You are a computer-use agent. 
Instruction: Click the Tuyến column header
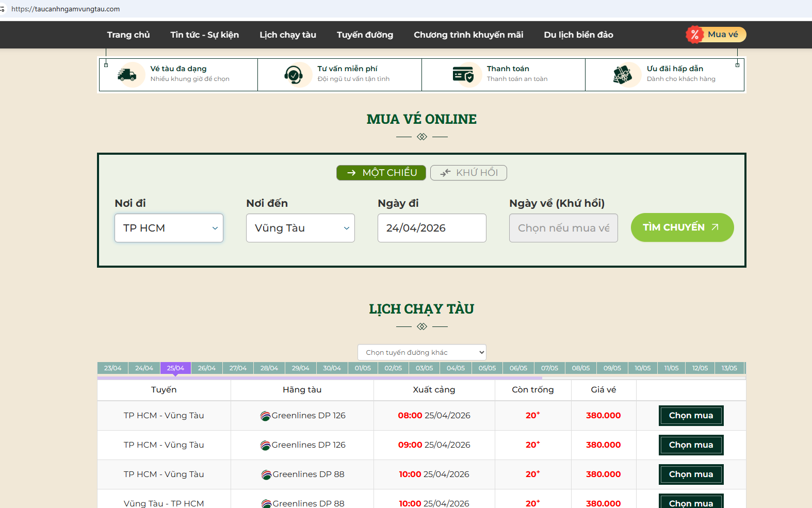(164, 390)
